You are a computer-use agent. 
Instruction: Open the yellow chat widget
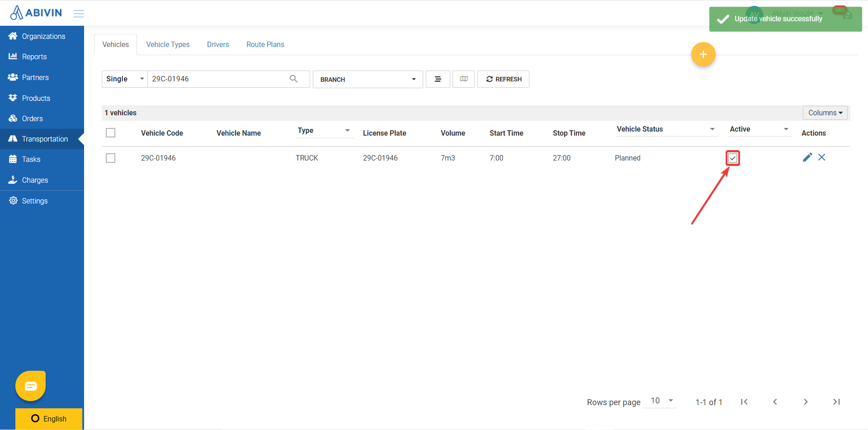point(31,386)
